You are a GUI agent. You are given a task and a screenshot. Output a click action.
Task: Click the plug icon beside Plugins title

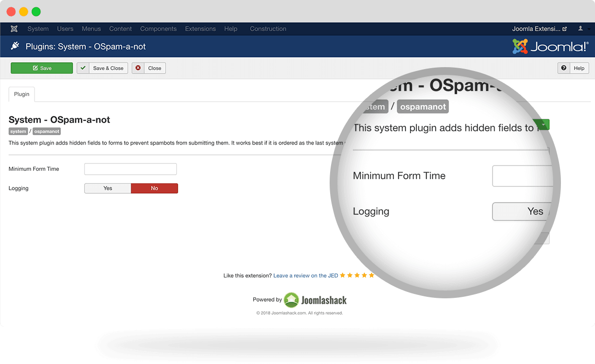tap(15, 46)
